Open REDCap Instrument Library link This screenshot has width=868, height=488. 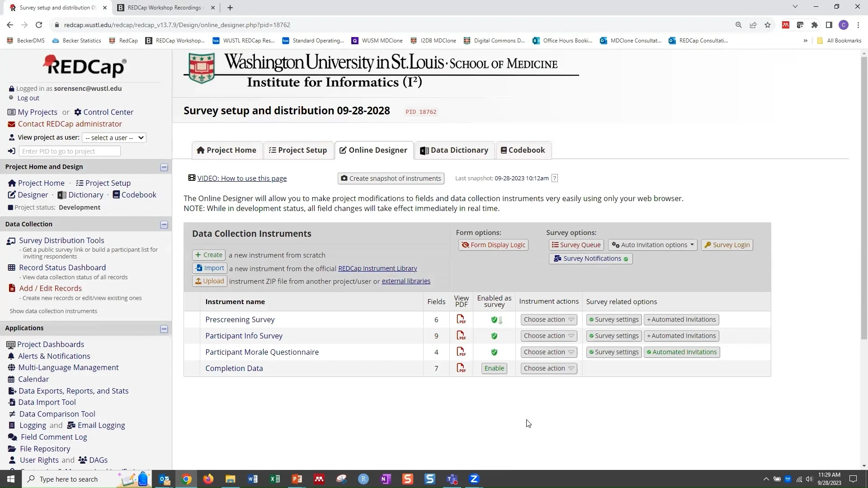(x=377, y=268)
